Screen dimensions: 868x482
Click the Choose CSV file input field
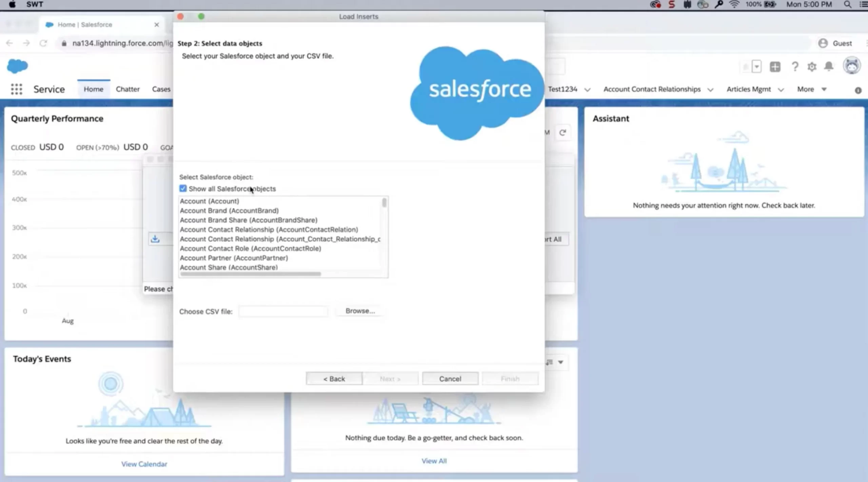click(x=283, y=311)
